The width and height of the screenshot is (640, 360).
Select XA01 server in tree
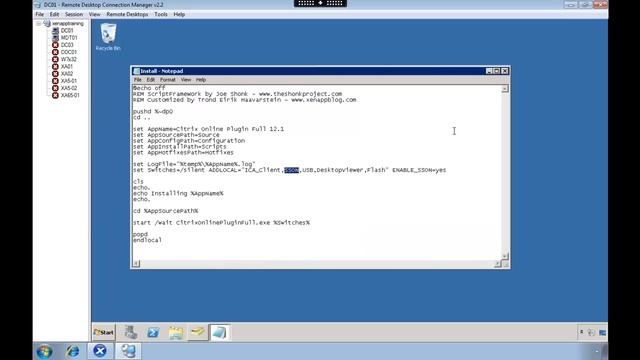point(67,67)
